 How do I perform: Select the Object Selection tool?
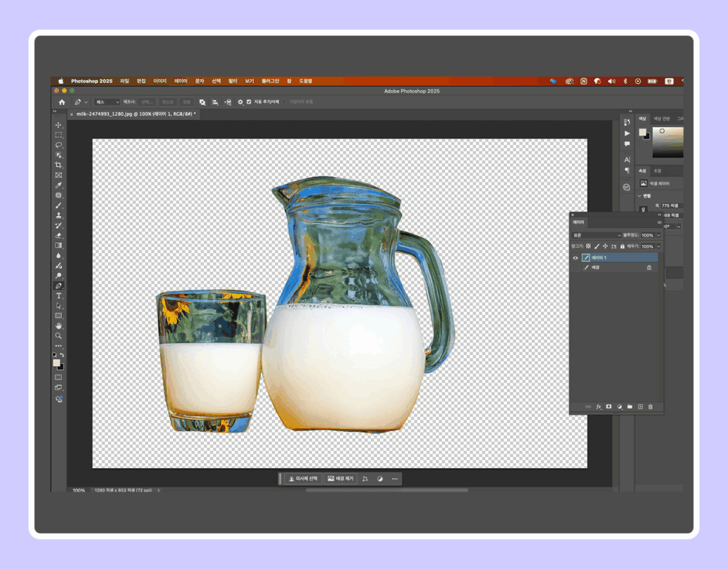58,156
